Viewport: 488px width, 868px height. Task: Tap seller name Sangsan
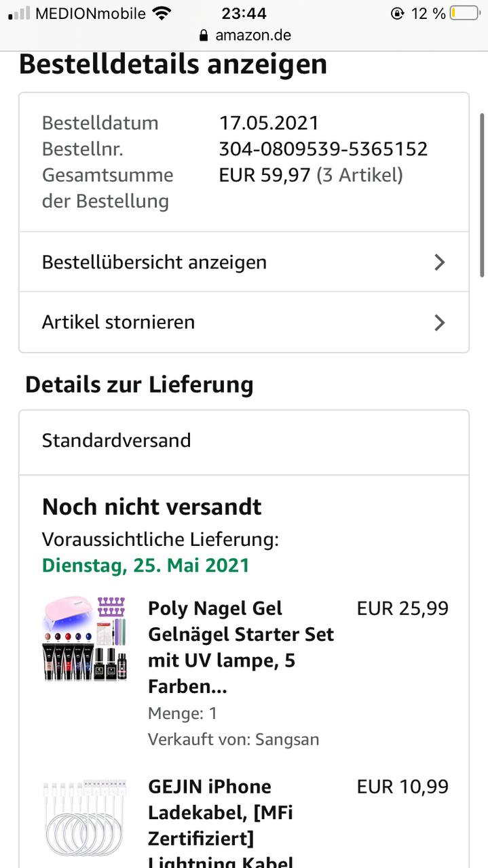[x=287, y=739]
